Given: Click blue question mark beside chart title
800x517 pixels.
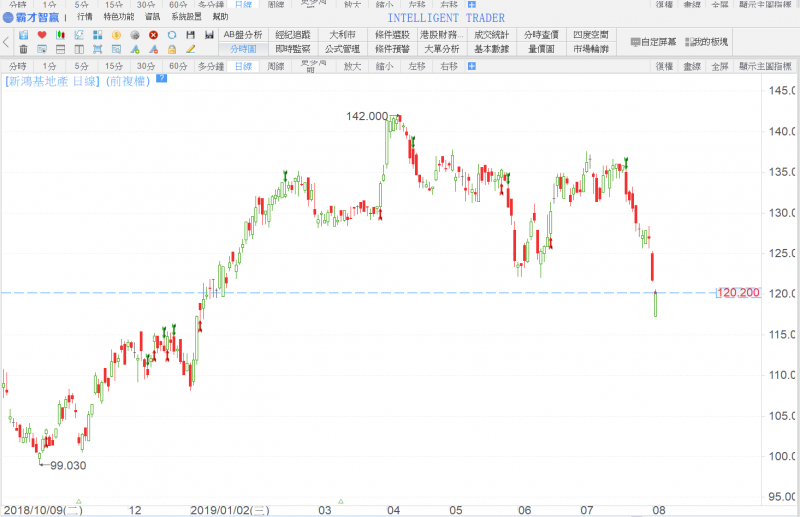Looking at the screenshot, I should [x=161, y=78].
